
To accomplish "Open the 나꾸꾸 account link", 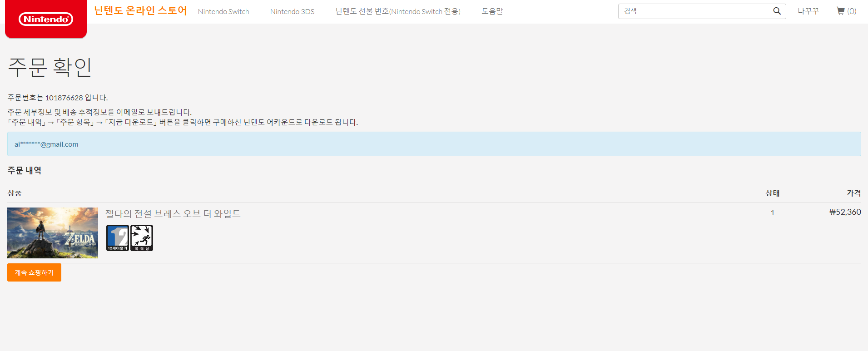I will (808, 11).
